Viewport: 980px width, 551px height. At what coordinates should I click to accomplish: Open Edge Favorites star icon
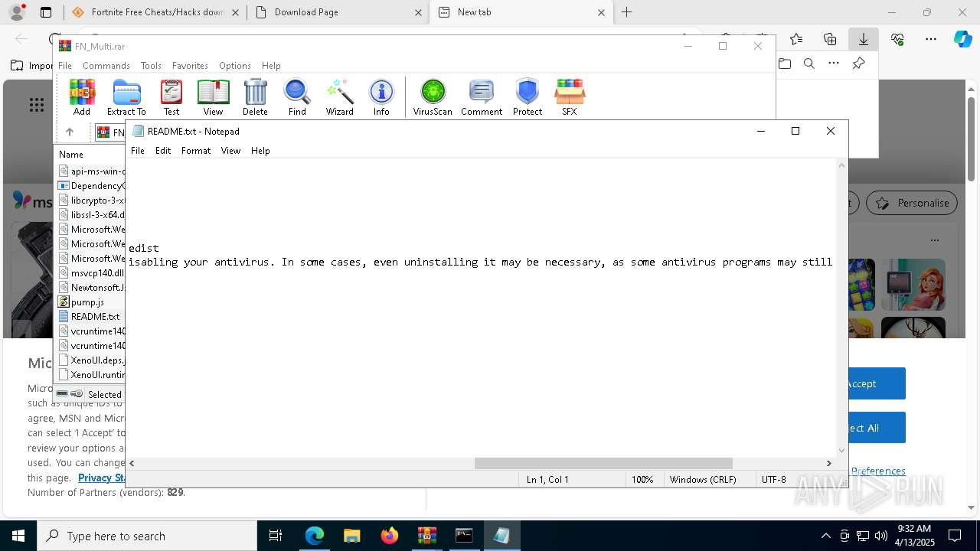point(796,39)
